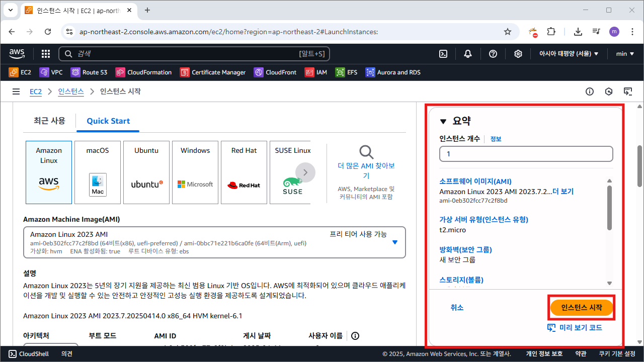Switch to the 최근 사용 tab
Image resolution: width=644 pixels, height=362 pixels.
tap(49, 121)
